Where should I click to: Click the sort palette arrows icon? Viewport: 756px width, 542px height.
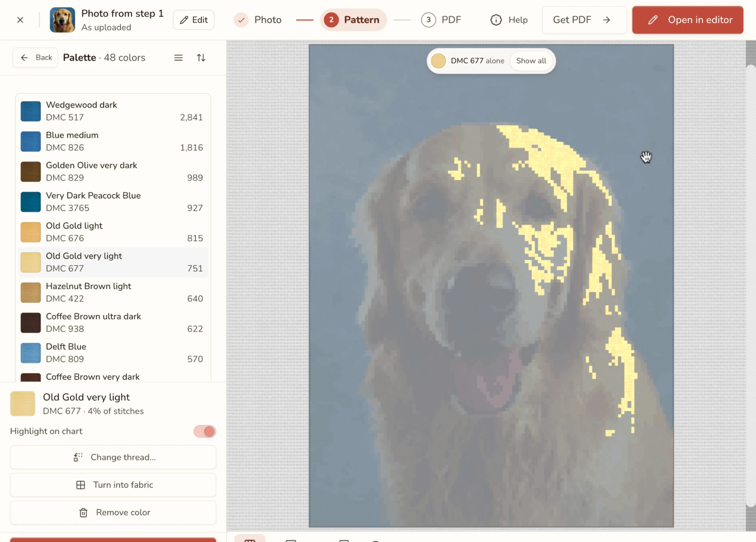201,57
